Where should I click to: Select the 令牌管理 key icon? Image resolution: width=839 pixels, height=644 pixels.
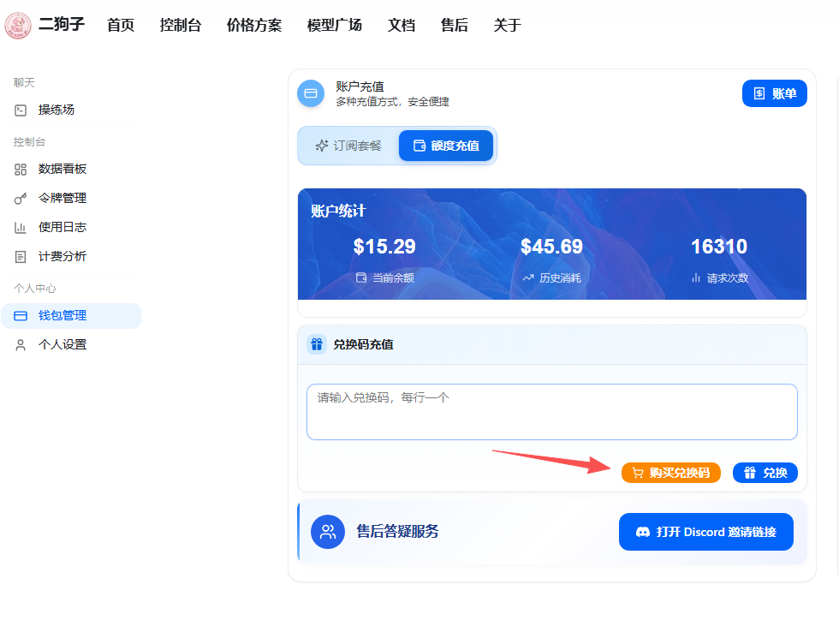tap(21, 199)
